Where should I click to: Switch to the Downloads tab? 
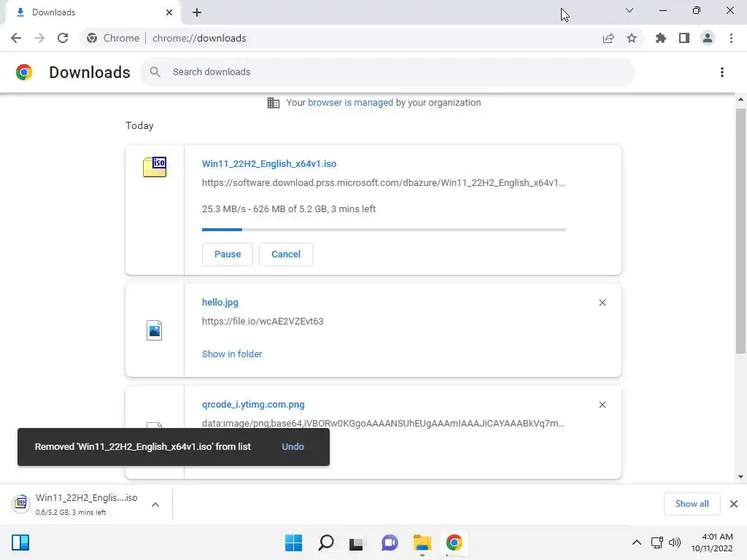(93, 12)
